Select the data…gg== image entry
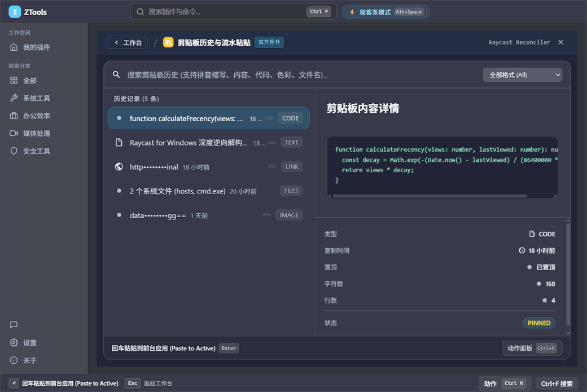Screen dimensions: 587x392 pos(208,215)
